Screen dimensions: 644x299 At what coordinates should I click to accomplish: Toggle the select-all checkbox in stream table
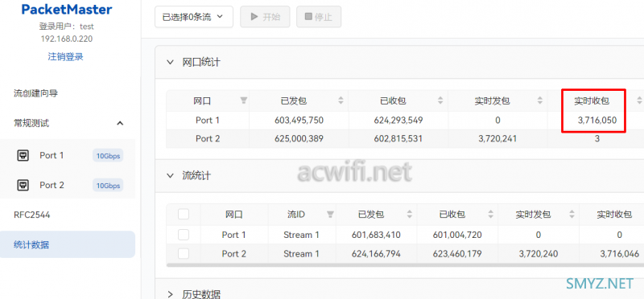pyautogui.click(x=184, y=214)
